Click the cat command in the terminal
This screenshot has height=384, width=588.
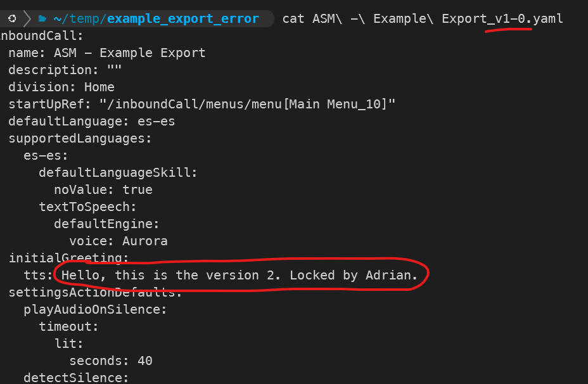pos(293,18)
